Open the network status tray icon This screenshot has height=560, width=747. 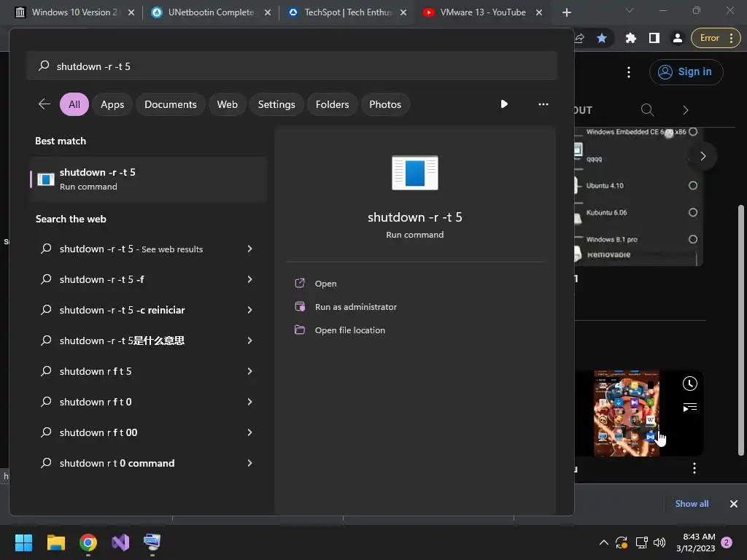641,542
